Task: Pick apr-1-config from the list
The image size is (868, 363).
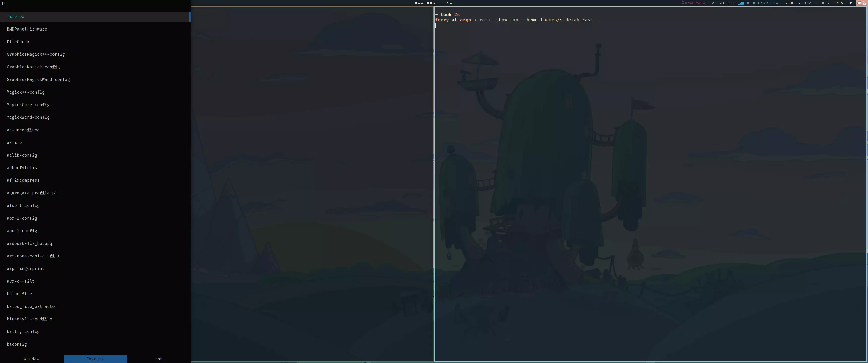Action: (x=95, y=218)
